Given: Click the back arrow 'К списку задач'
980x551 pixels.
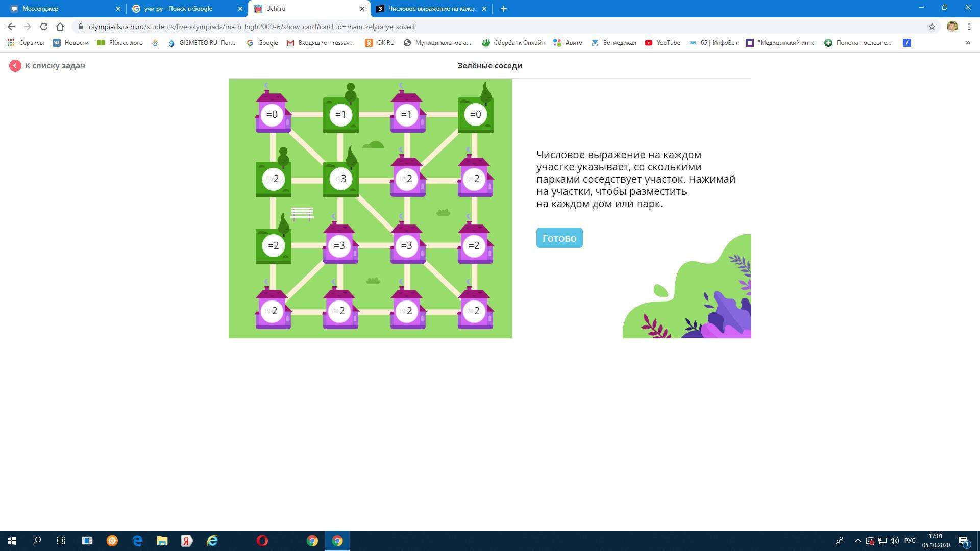Looking at the screenshot, I should pyautogui.click(x=15, y=66).
